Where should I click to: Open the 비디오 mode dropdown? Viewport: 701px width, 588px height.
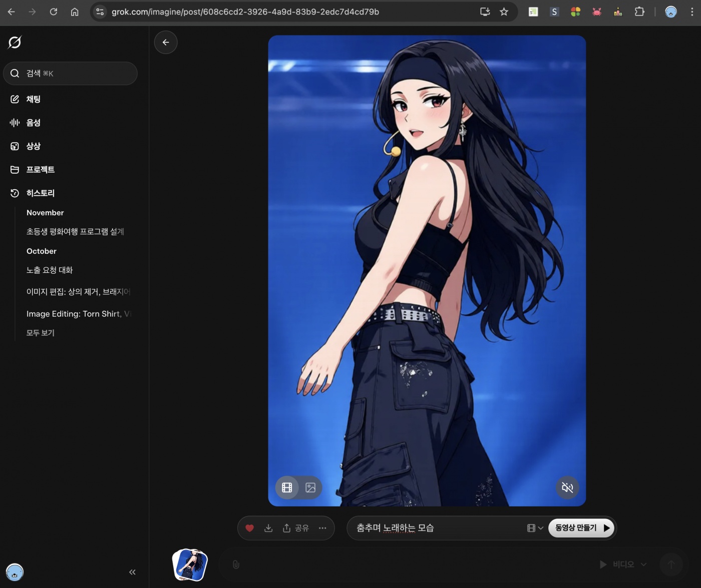pyautogui.click(x=623, y=564)
